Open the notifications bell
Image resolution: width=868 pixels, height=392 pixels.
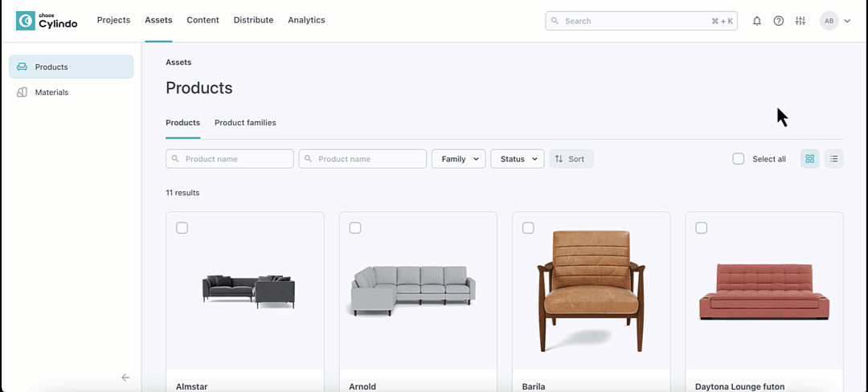756,21
